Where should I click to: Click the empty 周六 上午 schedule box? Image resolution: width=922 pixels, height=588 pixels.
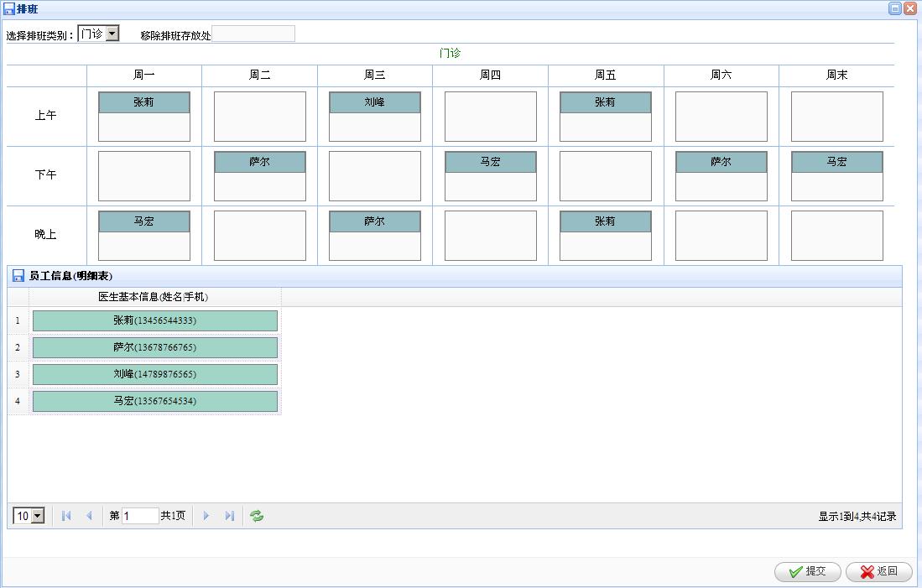721,117
